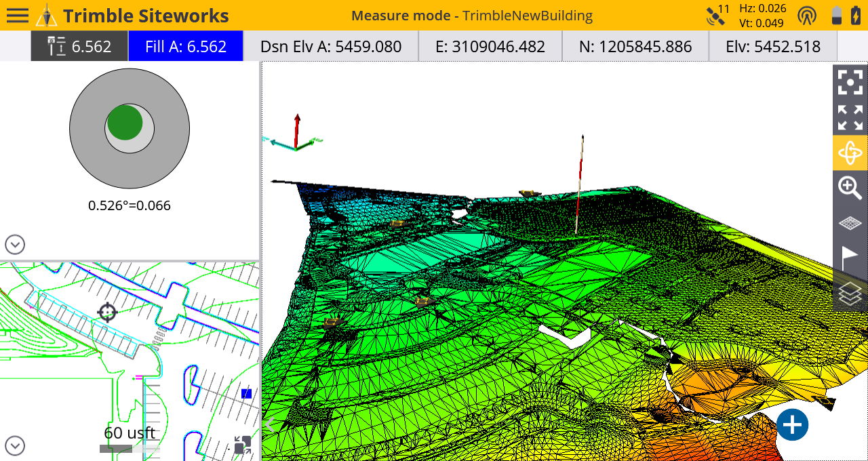The image size is (868, 461).
Task: Tap the N: 1205845.886 northing field
Action: (x=635, y=46)
